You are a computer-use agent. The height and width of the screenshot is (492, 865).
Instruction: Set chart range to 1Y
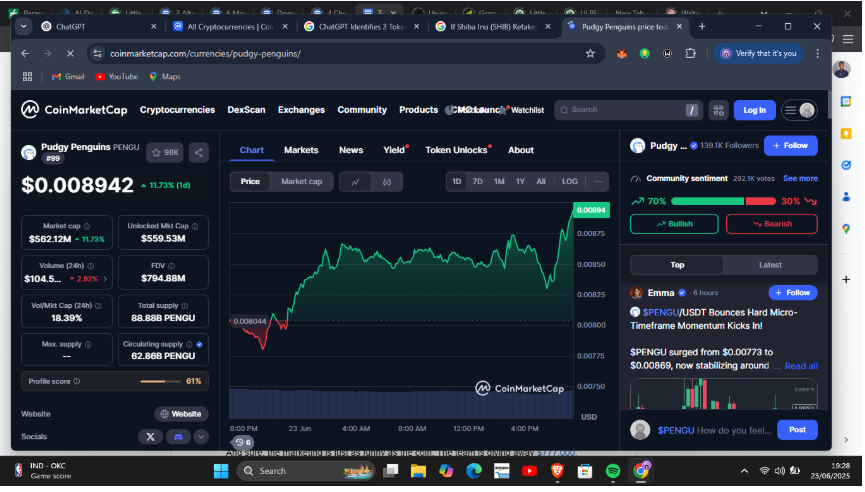click(x=520, y=181)
